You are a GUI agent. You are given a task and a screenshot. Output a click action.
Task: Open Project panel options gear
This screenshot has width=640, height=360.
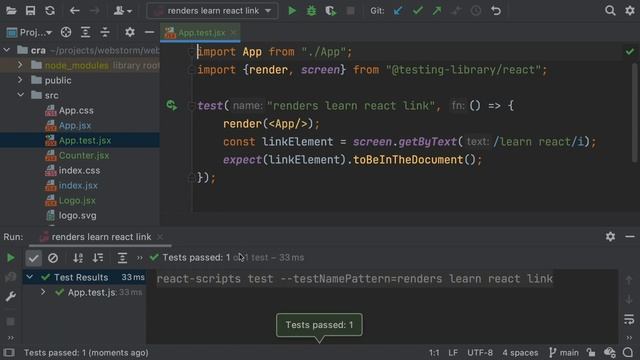point(130,32)
